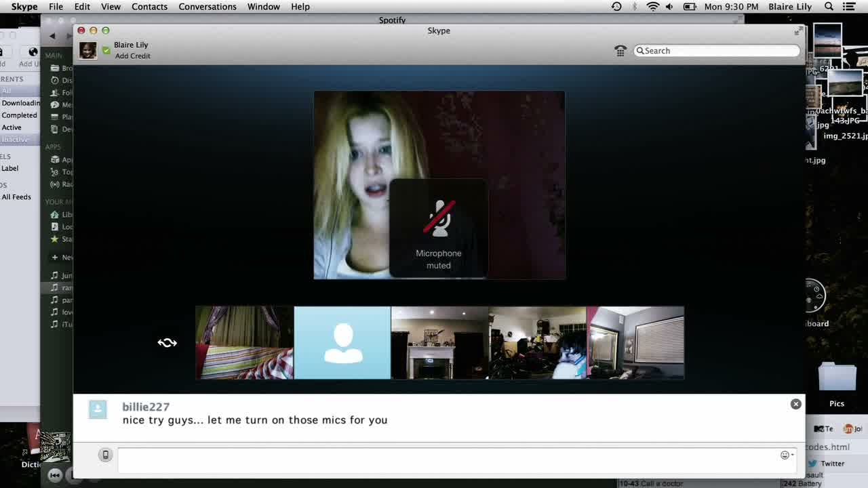Toggle full screen mode for Skype window
Screen dimensions: 868x488
(x=798, y=31)
